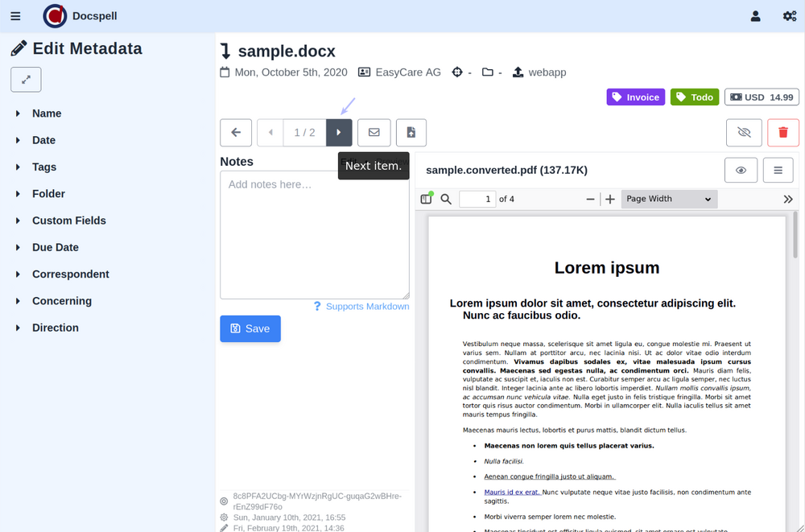
Task: Click the Save notes button
Action: point(250,328)
